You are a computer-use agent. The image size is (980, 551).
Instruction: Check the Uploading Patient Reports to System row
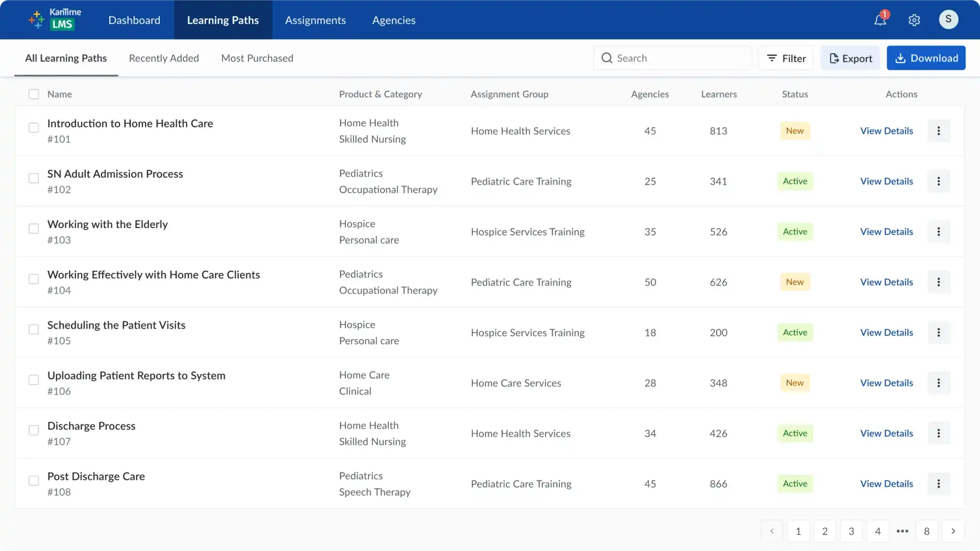pyautogui.click(x=34, y=380)
